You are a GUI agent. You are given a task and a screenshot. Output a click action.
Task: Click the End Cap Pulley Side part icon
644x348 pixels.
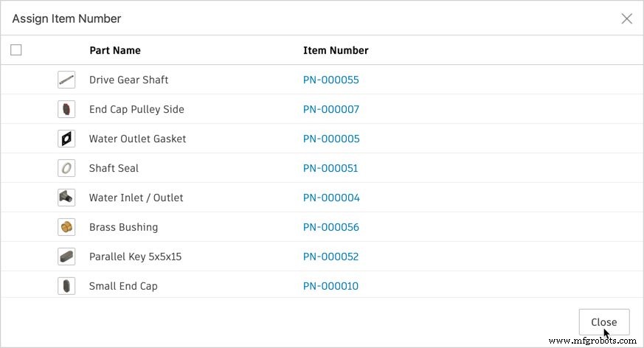pyautogui.click(x=66, y=109)
